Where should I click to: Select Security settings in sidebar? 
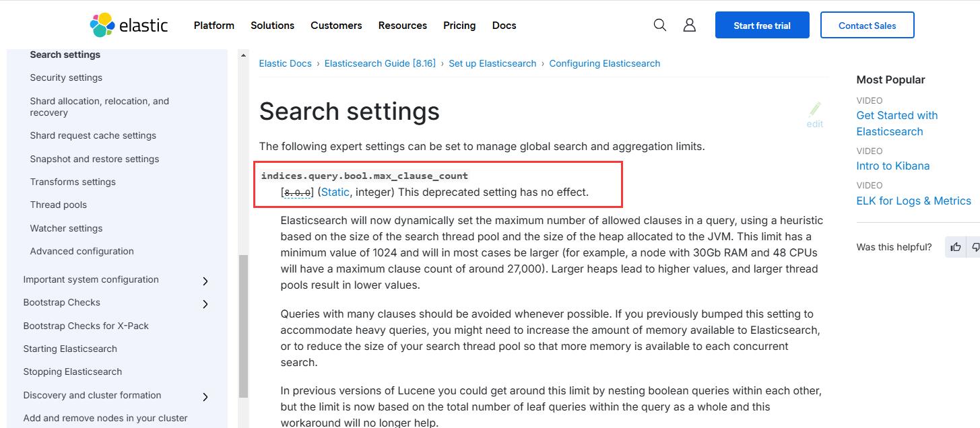pos(66,77)
